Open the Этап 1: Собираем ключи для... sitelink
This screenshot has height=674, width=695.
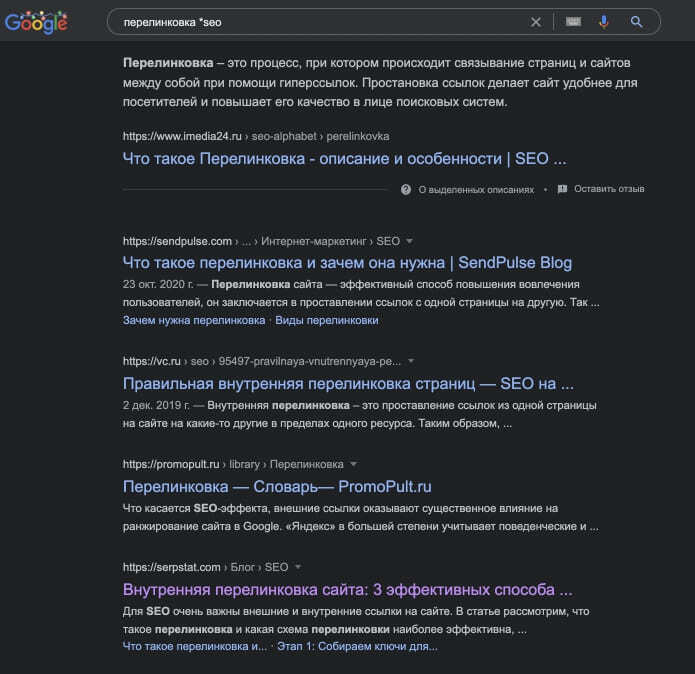(357, 647)
